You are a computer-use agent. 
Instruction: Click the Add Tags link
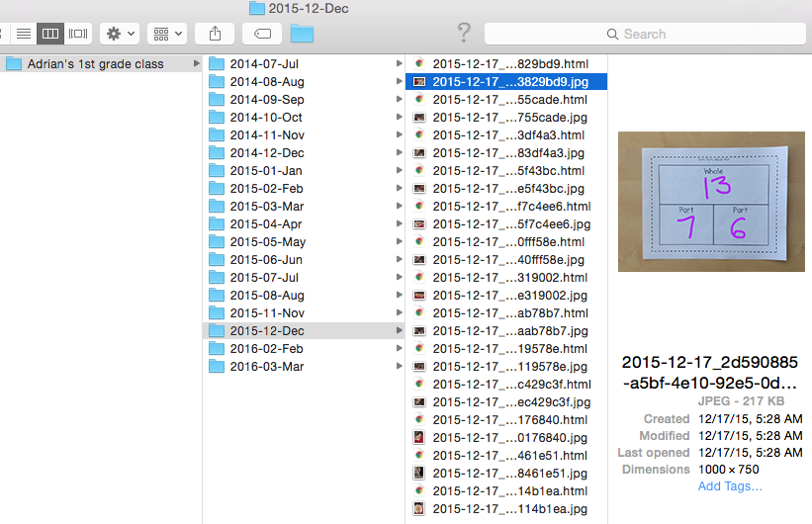point(730,486)
